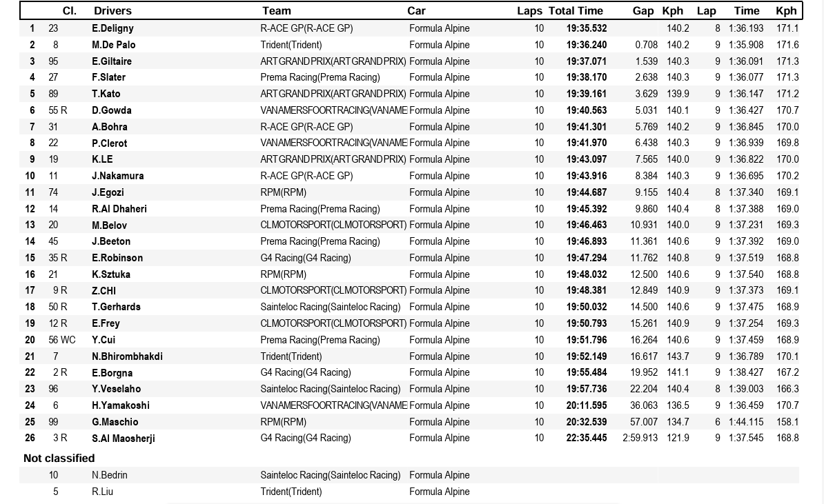This screenshot has width=824, height=504.
Task: Click the S.Al Maosherji driver name
Action: pos(124,439)
